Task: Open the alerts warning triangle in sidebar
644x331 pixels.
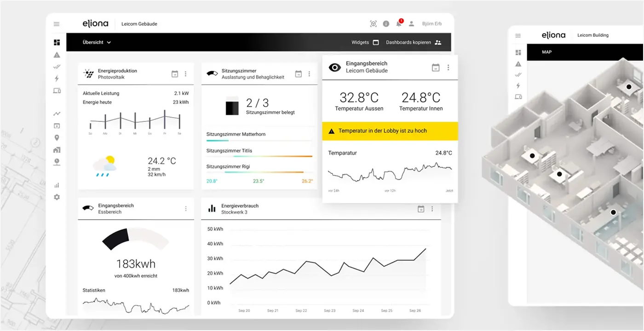Action: [57, 55]
